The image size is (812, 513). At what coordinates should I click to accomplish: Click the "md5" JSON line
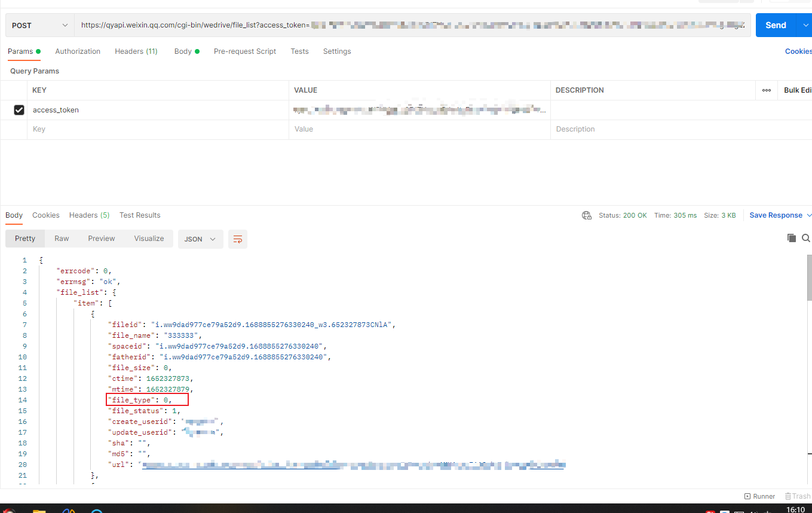(x=128, y=454)
